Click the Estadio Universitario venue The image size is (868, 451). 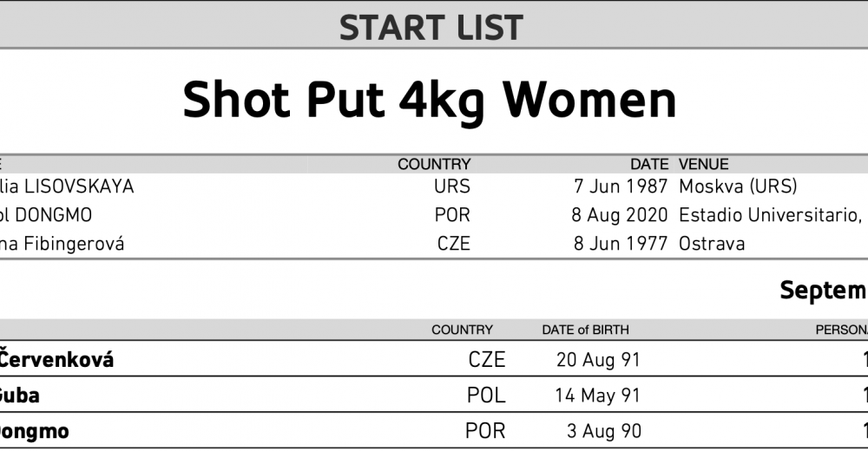coord(771,215)
